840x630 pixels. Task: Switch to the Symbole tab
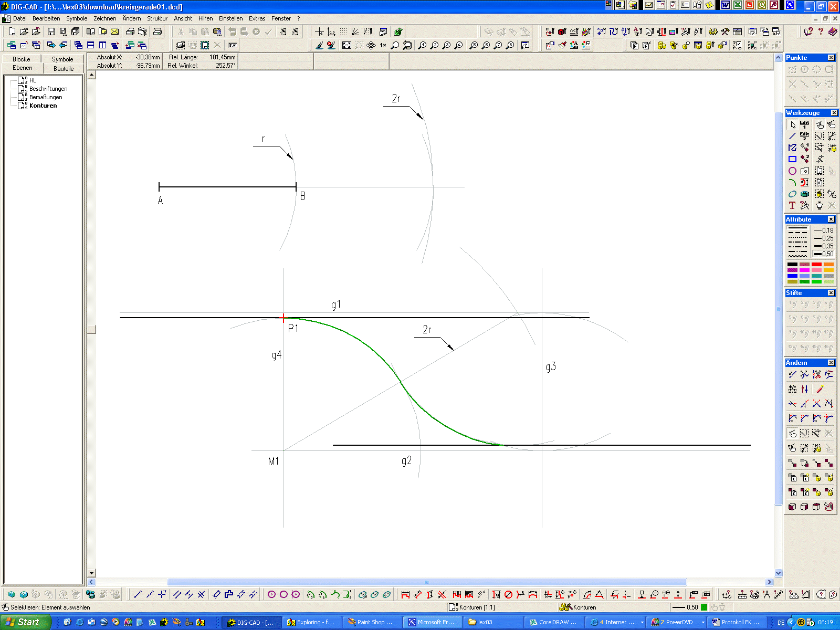[62, 59]
